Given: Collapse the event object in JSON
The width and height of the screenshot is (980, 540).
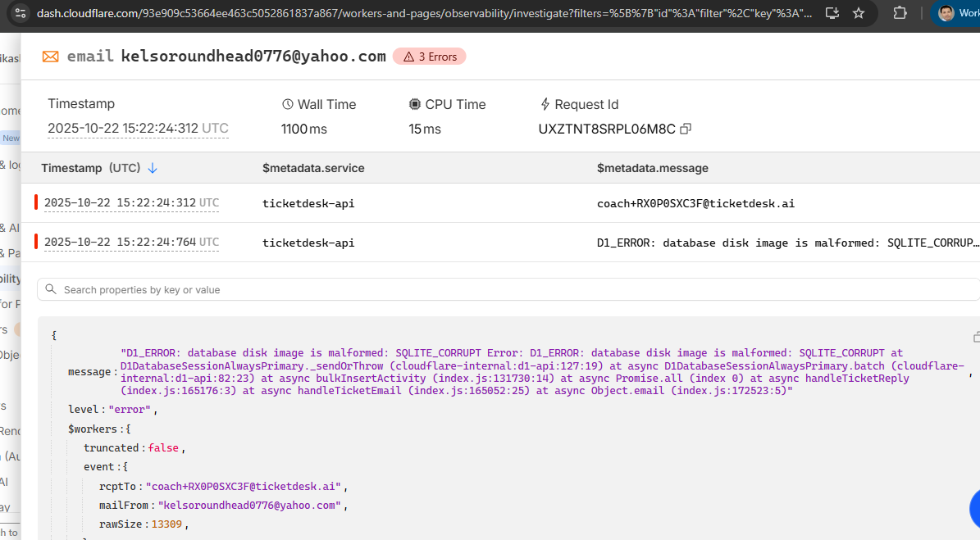Looking at the screenshot, I should (100, 467).
